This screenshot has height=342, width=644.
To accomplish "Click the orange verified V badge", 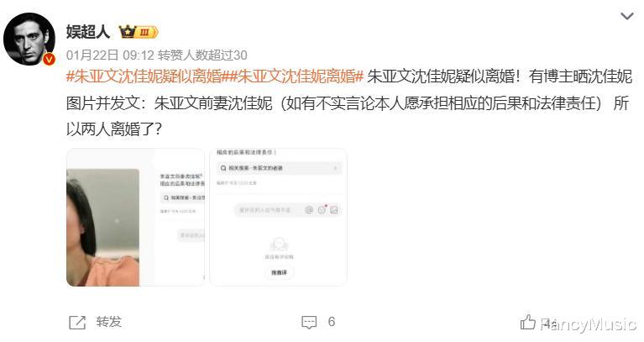I will tap(49, 59).
